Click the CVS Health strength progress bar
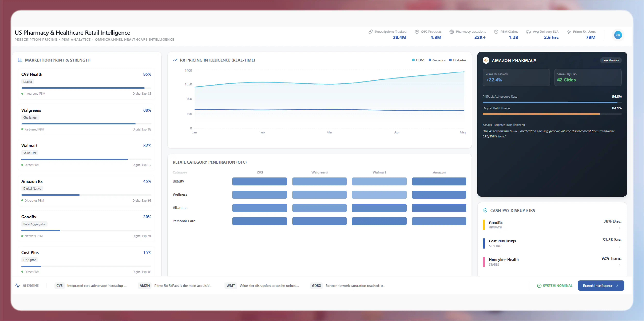This screenshot has width=644, height=321. pos(86,88)
